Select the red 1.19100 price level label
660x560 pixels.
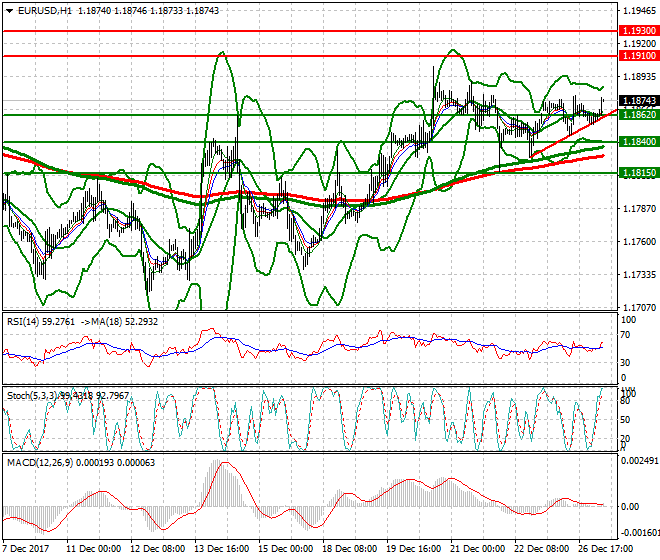click(639, 56)
